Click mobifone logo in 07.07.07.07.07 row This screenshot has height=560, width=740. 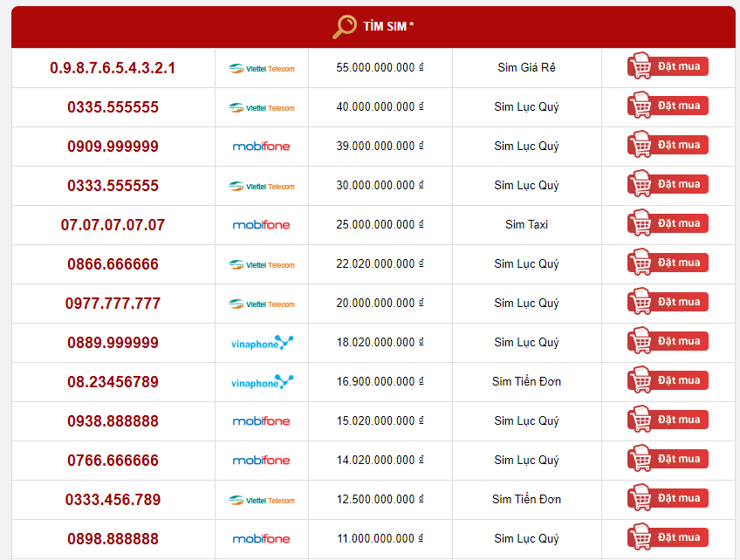[x=261, y=225]
